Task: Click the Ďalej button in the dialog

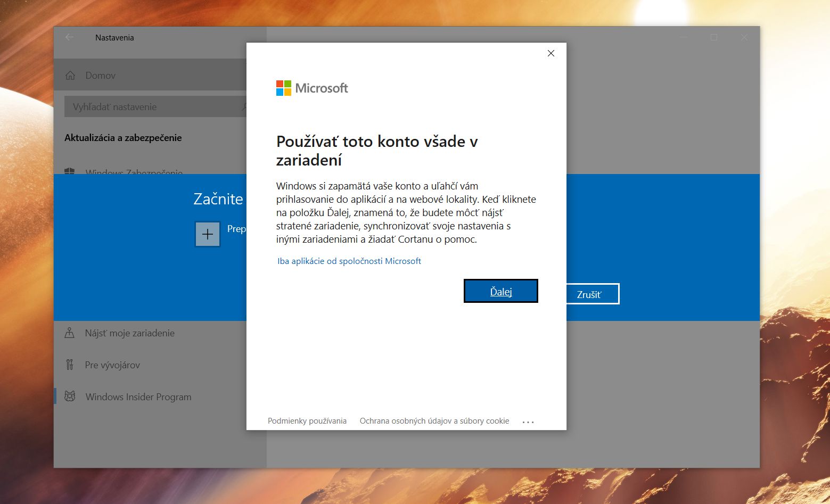Action: click(500, 291)
